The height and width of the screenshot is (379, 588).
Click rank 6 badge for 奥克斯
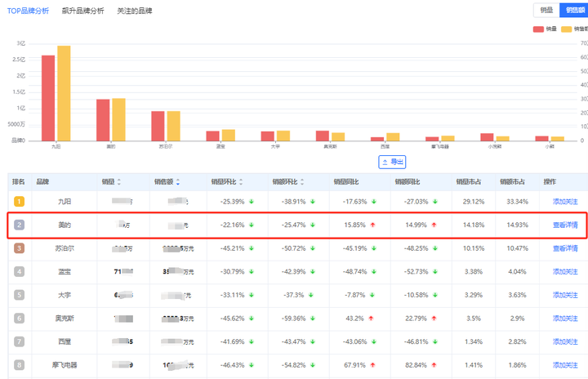coord(19,319)
